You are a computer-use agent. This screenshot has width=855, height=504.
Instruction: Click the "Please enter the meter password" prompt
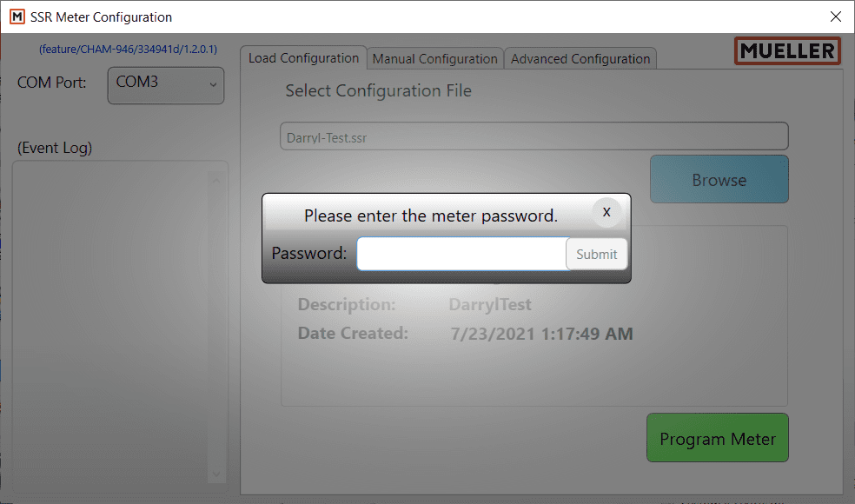pyautogui.click(x=431, y=216)
